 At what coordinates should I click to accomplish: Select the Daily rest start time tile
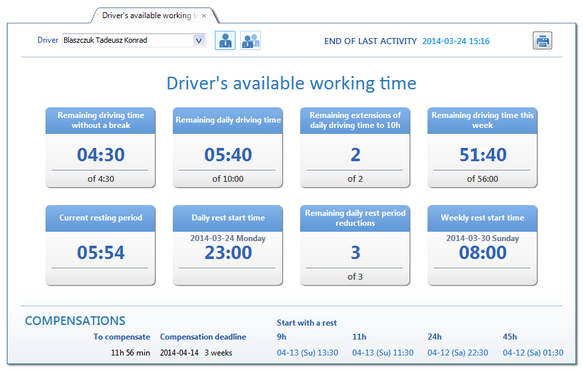coord(228,245)
